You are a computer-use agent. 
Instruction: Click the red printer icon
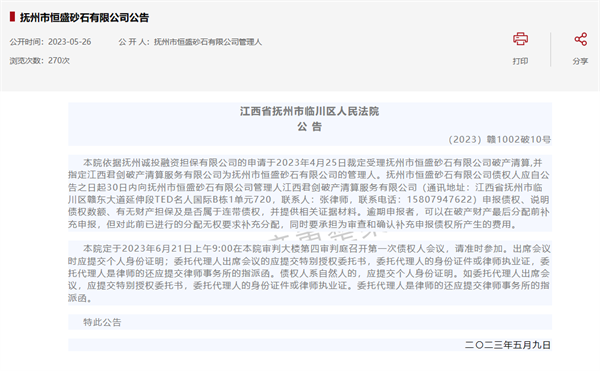tap(520, 39)
